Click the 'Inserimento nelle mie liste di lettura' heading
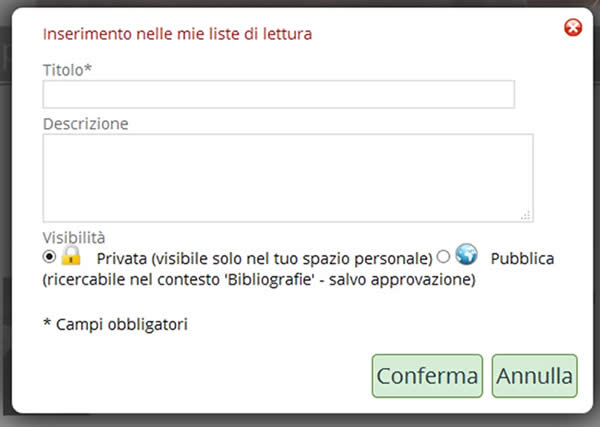 click(177, 34)
